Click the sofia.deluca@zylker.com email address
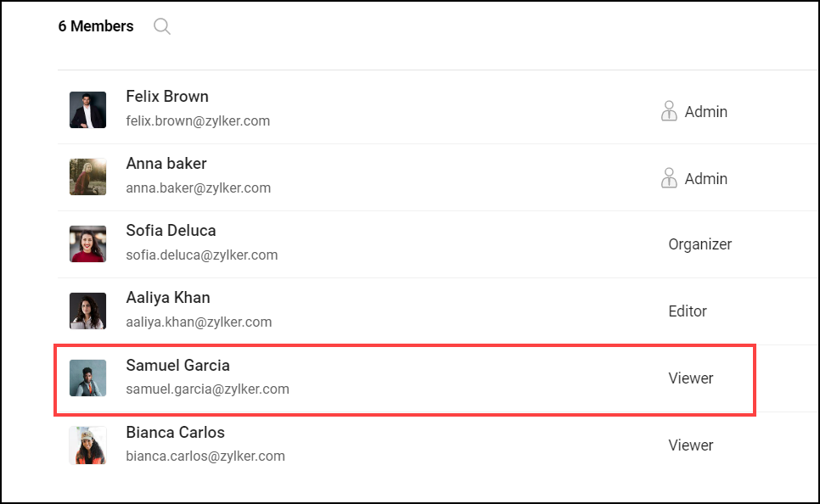This screenshot has height=504, width=820. 201,255
